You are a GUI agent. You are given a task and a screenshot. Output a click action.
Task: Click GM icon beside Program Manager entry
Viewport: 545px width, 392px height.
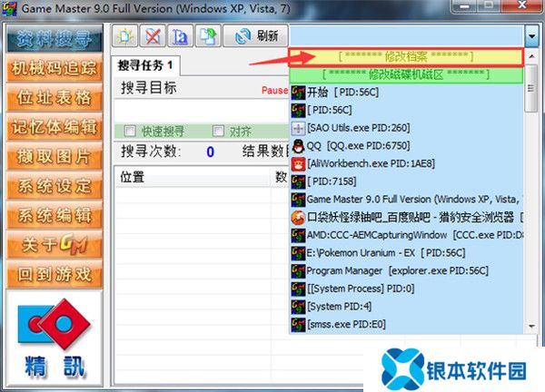(298, 271)
